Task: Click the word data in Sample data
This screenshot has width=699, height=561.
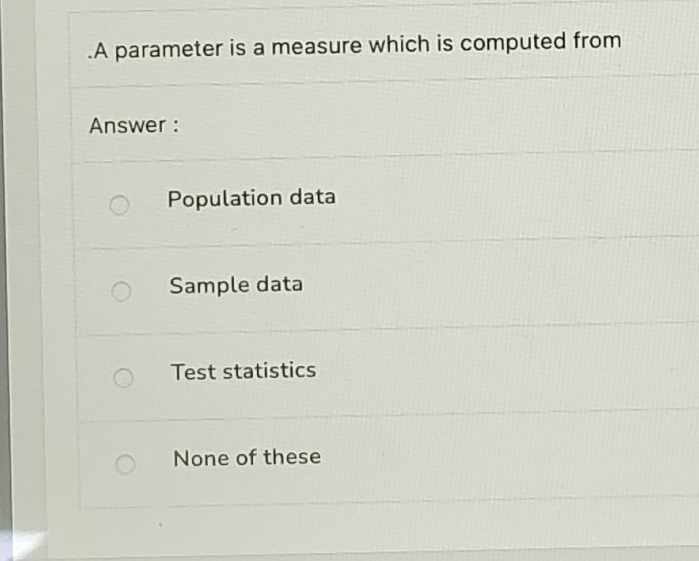Action: (278, 284)
